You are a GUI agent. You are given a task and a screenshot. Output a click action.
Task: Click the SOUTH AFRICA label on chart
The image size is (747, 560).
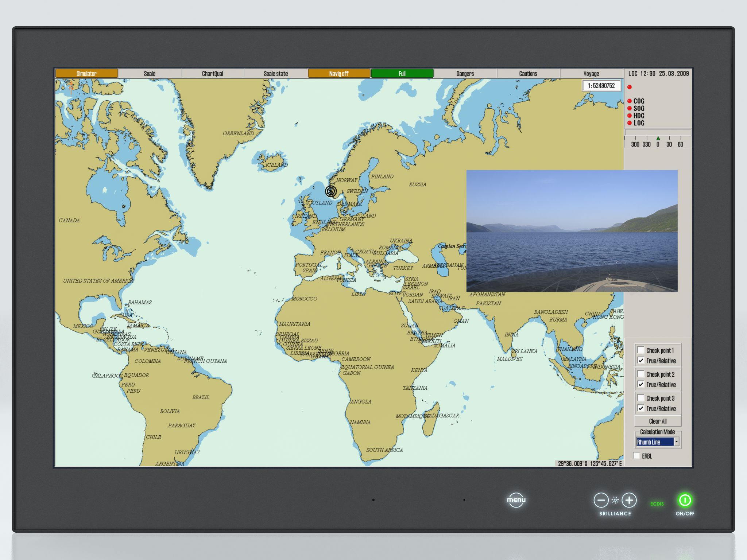click(384, 450)
